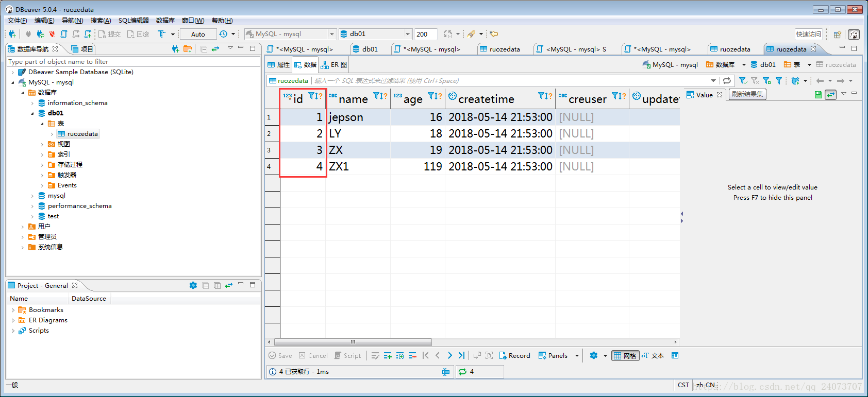The image size is (868, 397).
Task: Click the transaction log clock icon
Action: point(223,34)
